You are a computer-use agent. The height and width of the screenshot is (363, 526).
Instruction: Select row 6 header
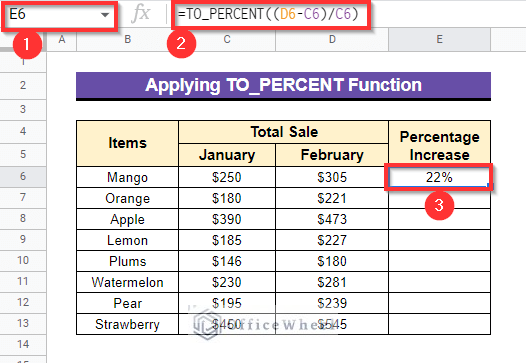(x=23, y=176)
